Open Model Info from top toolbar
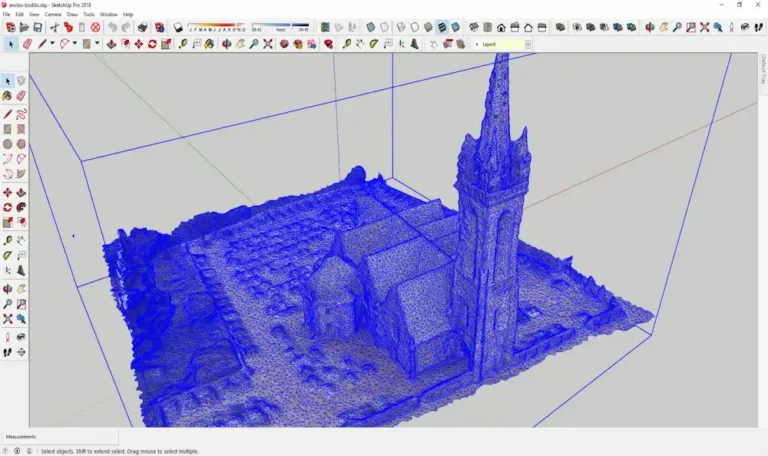The image size is (768, 456). point(159,27)
